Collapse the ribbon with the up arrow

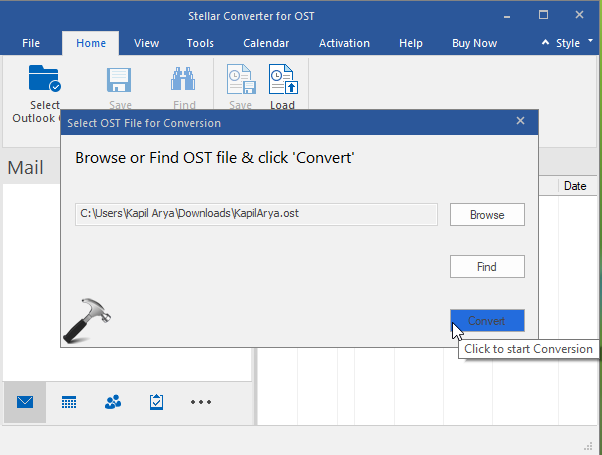click(545, 43)
